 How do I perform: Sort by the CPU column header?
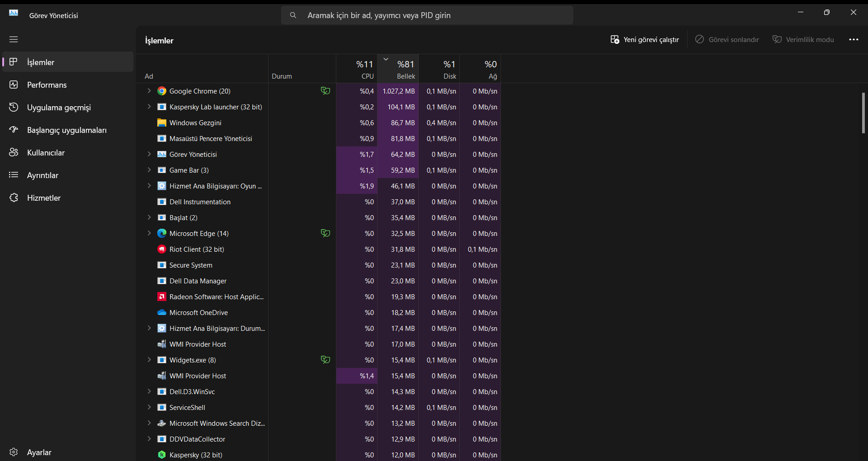tap(357, 69)
